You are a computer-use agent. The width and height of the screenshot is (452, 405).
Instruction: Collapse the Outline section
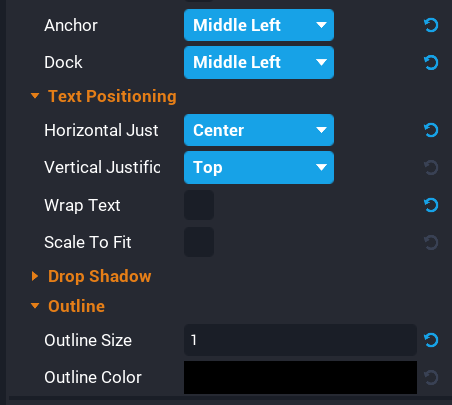[x=35, y=306]
